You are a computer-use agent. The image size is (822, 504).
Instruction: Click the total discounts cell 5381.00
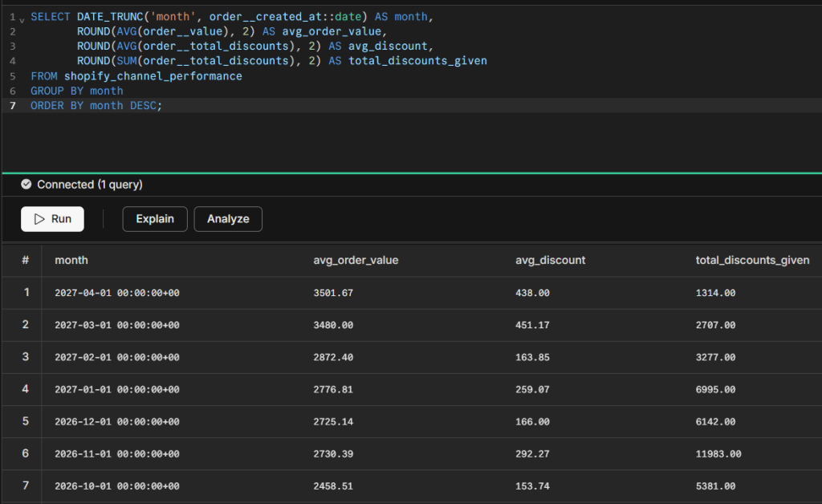[715, 486]
